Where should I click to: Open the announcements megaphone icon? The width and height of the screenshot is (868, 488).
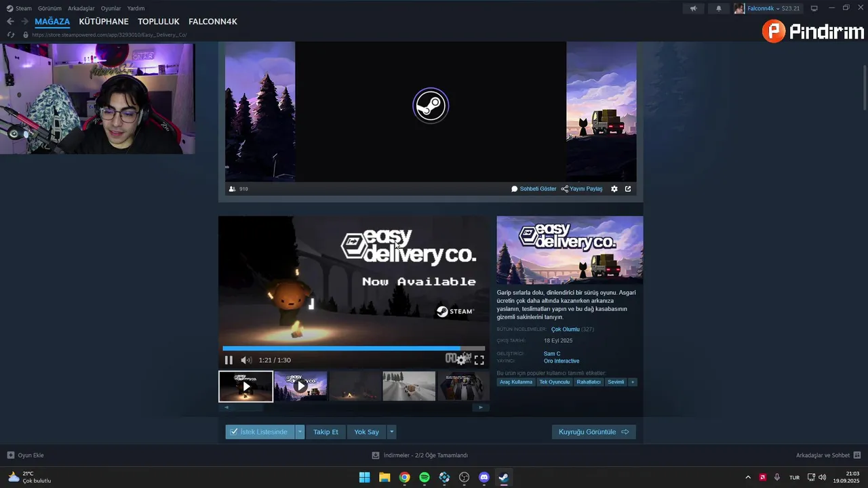[x=693, y=8]
